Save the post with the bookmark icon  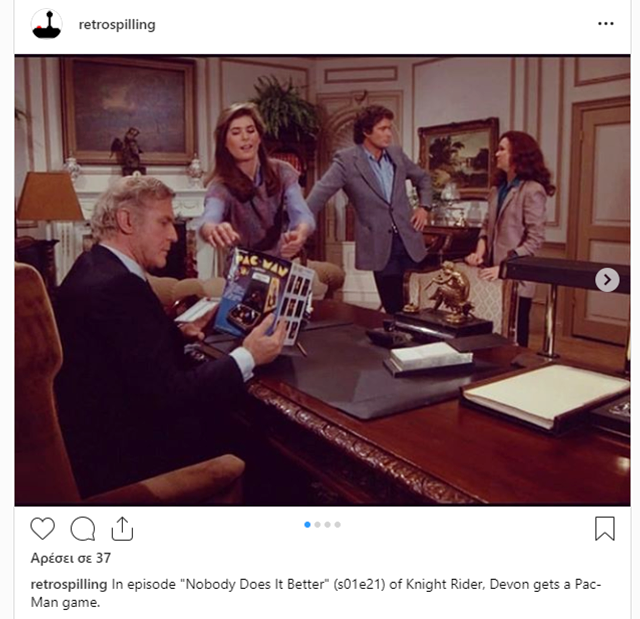point(604,528)
